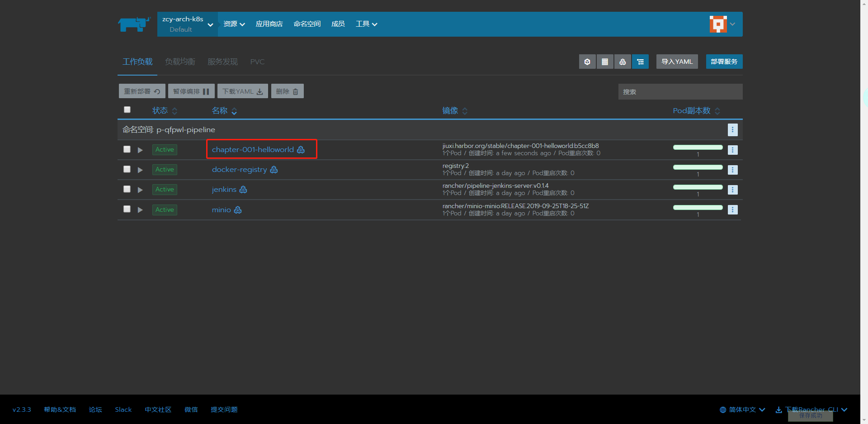
Task: Sort by 镜像 column arrows
Action: pos(465,111)
